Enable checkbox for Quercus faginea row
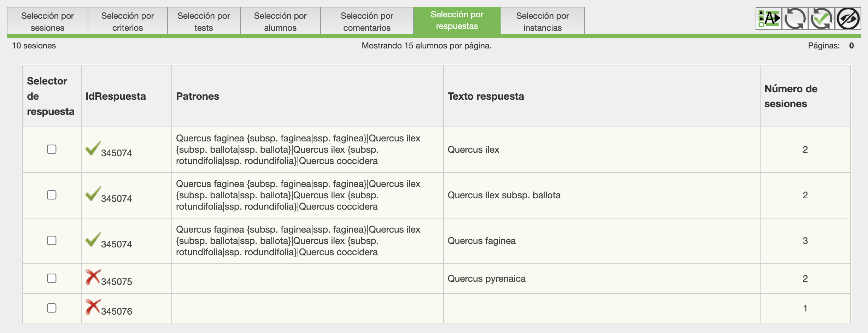This screenshot has width=868, height=333. pyautogui.click(x=52, y=241)
